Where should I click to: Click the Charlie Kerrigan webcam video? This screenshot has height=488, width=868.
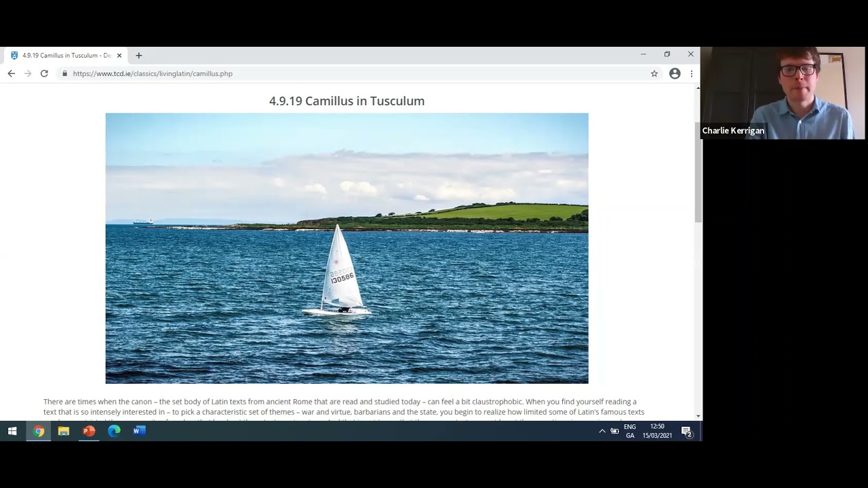(x=783, y=93)
